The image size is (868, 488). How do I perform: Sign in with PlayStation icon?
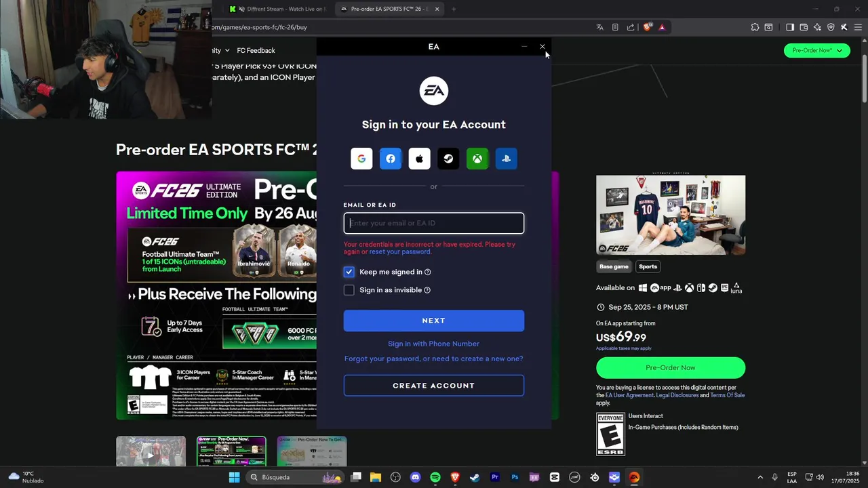[506, 159]
